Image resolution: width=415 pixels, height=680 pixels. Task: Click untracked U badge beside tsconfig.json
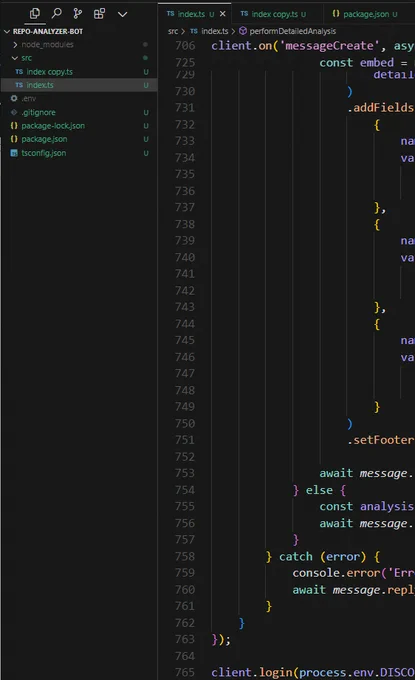click(146, 153)
